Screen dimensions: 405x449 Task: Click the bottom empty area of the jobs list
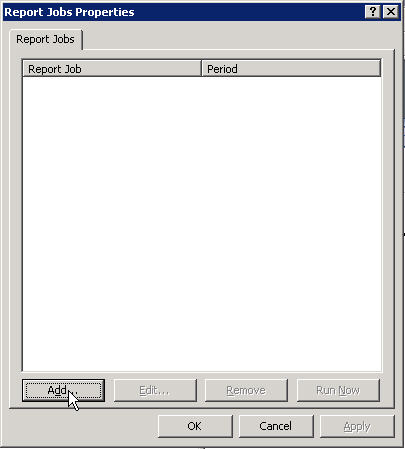pos(202,360)
